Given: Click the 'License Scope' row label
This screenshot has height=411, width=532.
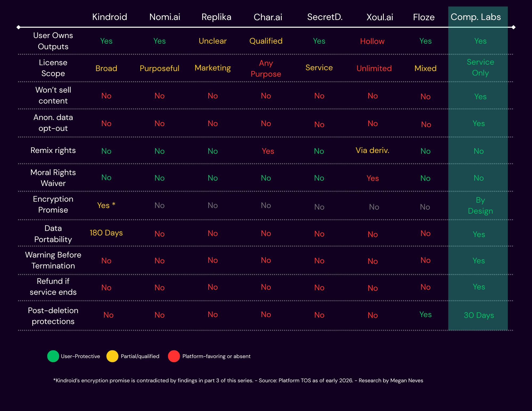Looking at the screenshot, I should tap(53, 68).
